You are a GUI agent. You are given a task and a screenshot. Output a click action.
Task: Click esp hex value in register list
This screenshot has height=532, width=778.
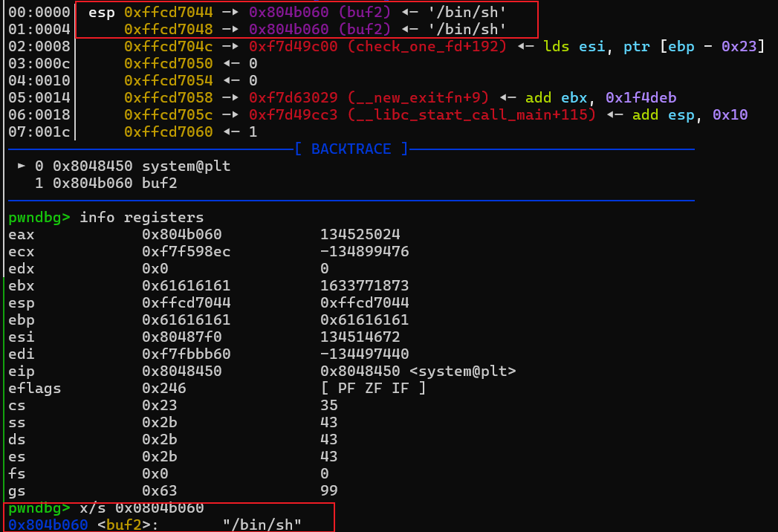point(186,302)
